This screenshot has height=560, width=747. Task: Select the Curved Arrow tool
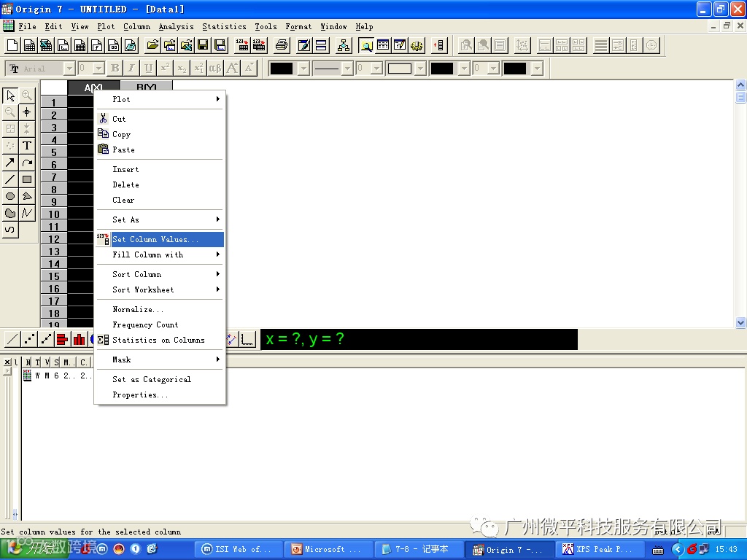coord(27,163)
